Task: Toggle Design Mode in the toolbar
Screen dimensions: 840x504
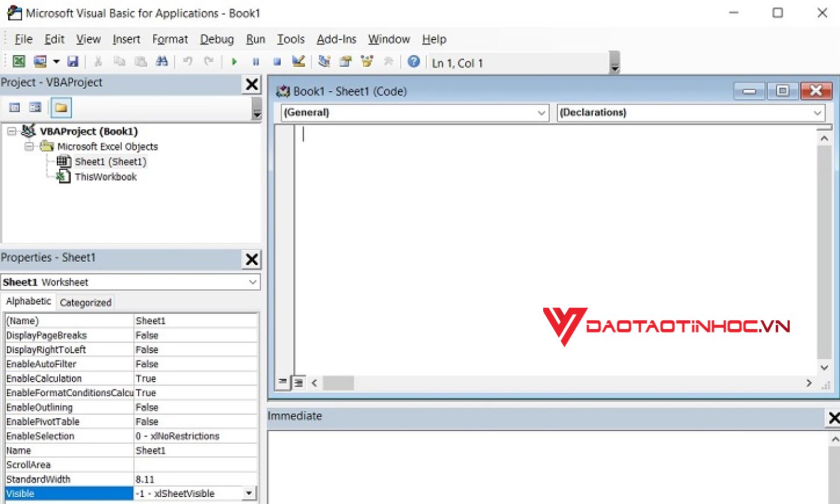Action: point(298,62)
